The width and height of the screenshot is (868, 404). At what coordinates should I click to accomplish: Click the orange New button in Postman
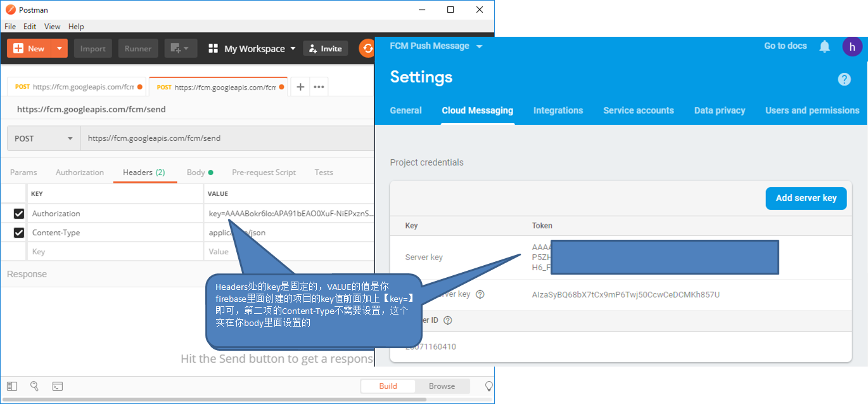point(29,48)
